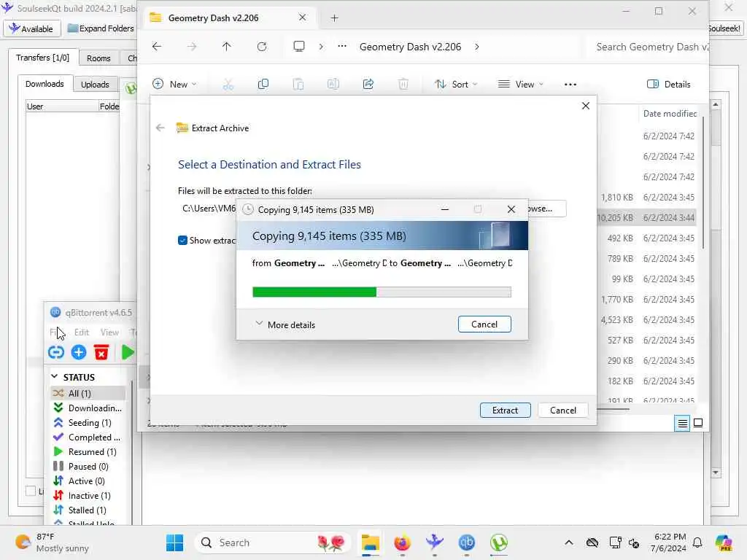This screenshot has height=560, width=747.
Task: Click the User column header in Soulseek
Action: pos(62,106)
